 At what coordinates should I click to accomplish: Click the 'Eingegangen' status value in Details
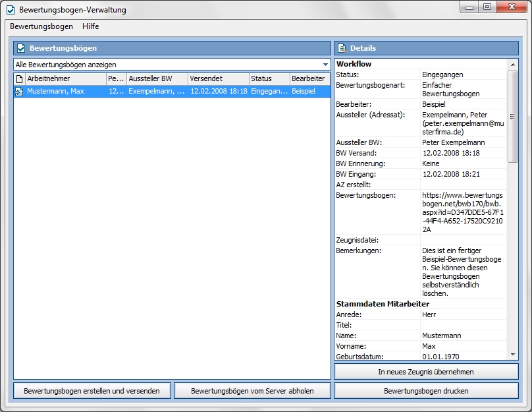coord(442,74)
